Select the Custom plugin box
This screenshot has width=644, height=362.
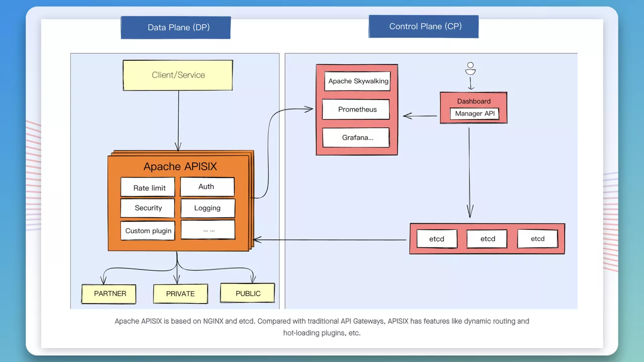point(148,231)
